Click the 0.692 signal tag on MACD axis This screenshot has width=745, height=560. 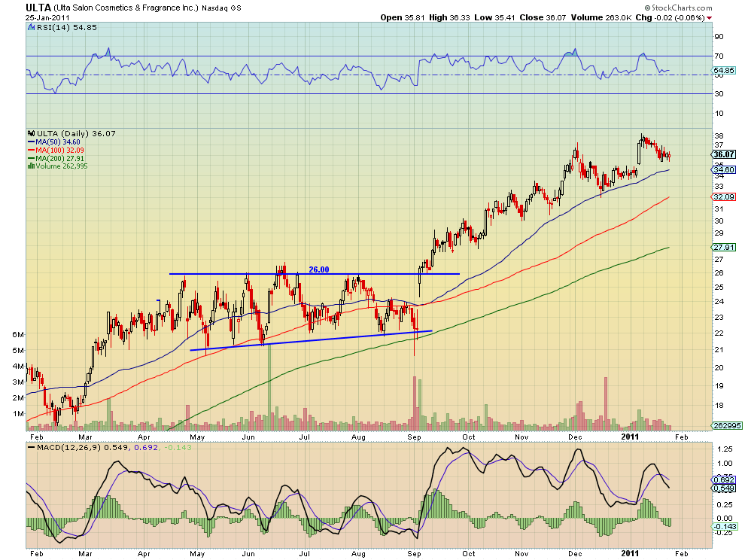click(x=724, y=480)
